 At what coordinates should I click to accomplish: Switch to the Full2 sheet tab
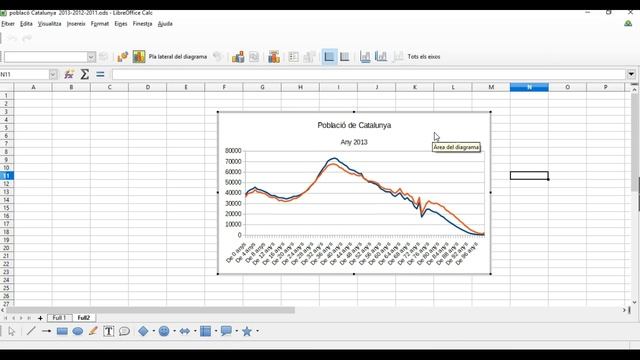coord(84,318)
